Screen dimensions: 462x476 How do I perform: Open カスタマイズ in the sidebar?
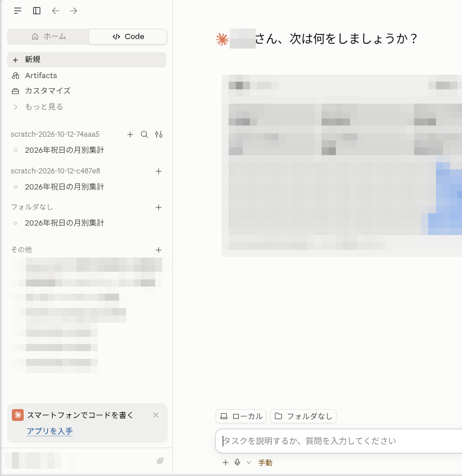tap(87, 91)
